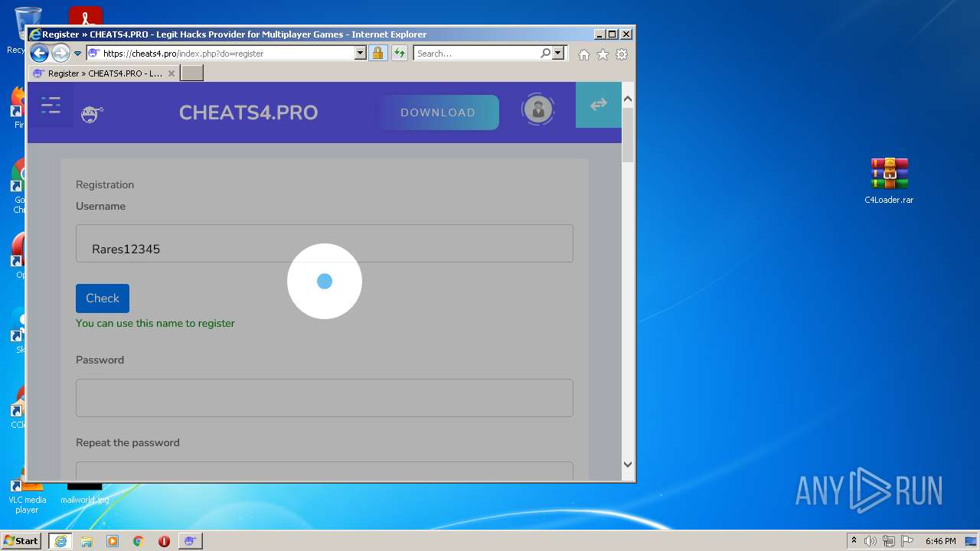980x551 pixels.
Task: Click the 6:46 PM clock
Action: click(x=940, y=541)
